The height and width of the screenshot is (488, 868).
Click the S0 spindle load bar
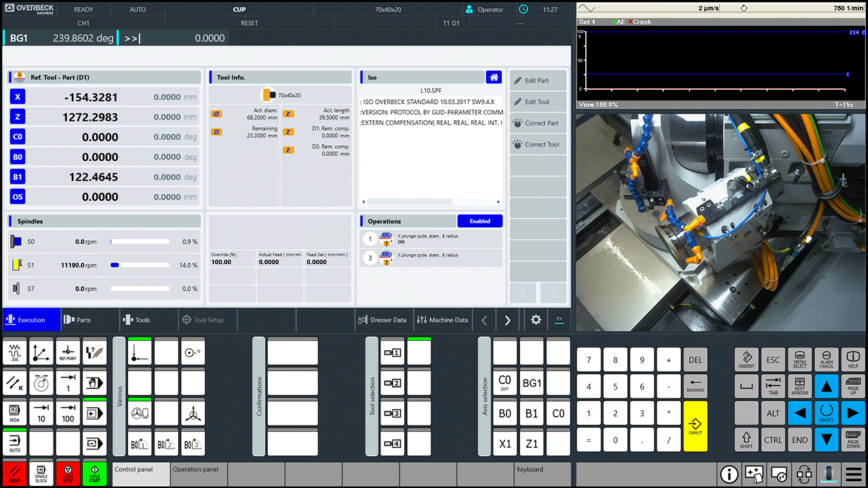pyautogui.click(x=139, y=242)
